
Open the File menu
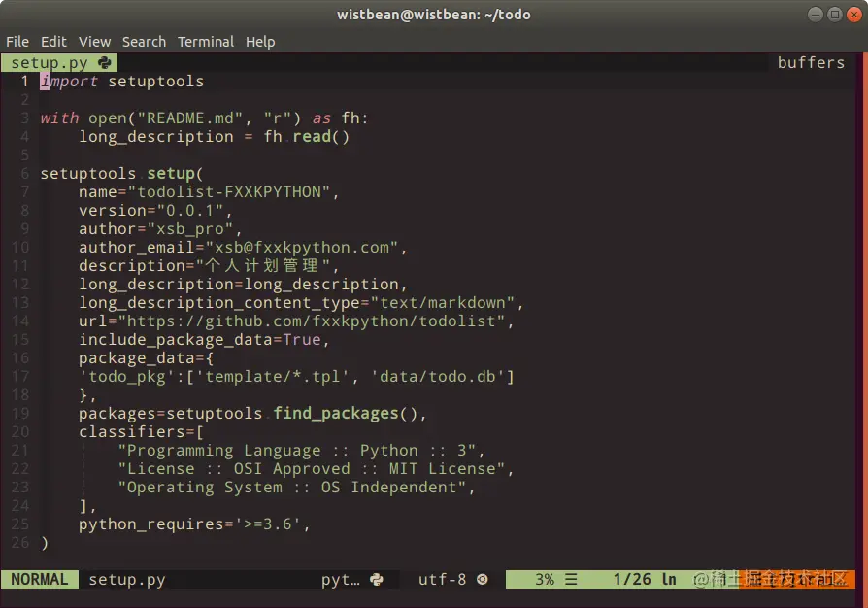(x=17, y=42)
